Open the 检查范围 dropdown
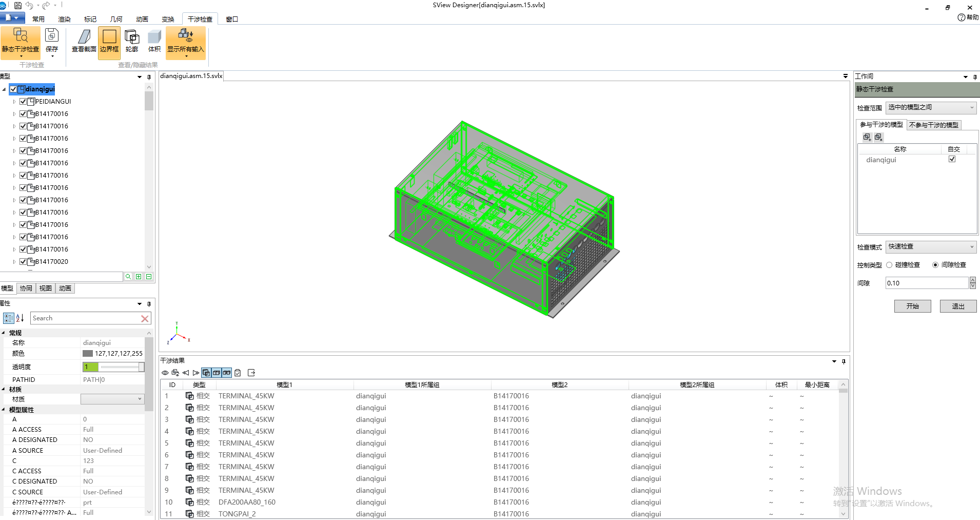 (931, 107)
